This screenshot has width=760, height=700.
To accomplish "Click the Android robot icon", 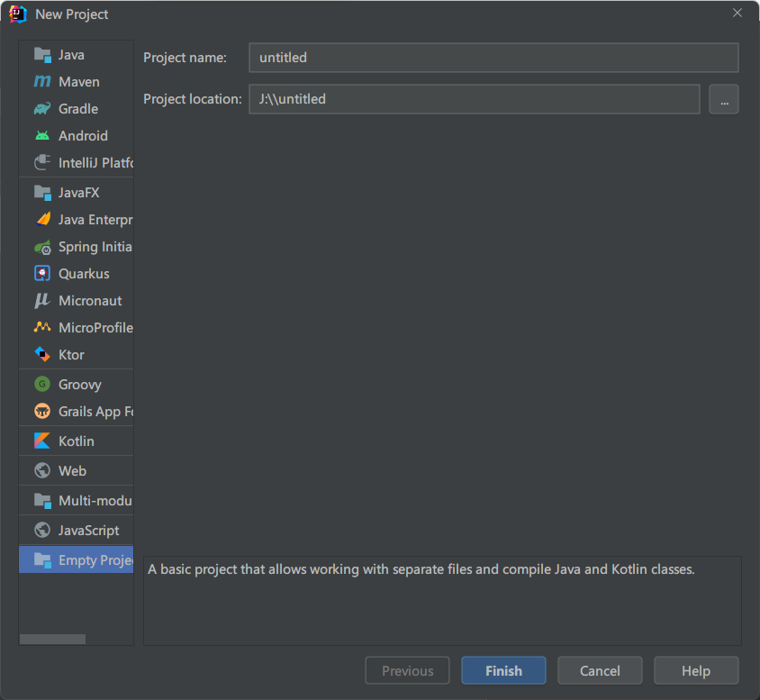I will click(42, 136).
